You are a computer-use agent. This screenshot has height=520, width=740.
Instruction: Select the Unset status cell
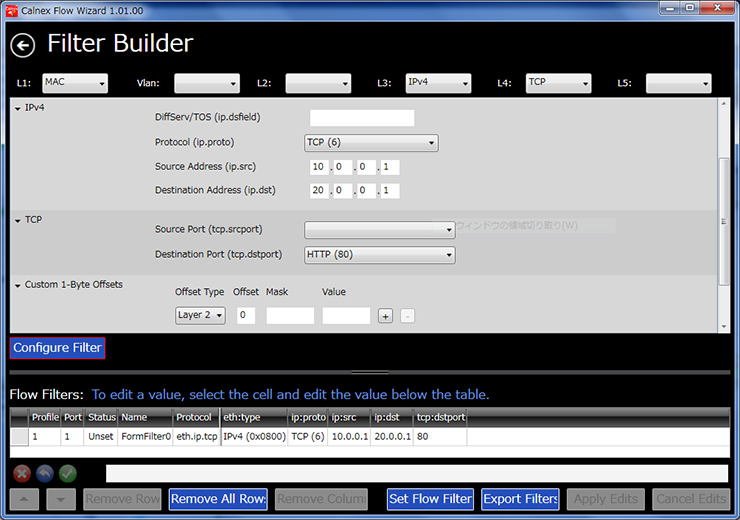(101, 436)
